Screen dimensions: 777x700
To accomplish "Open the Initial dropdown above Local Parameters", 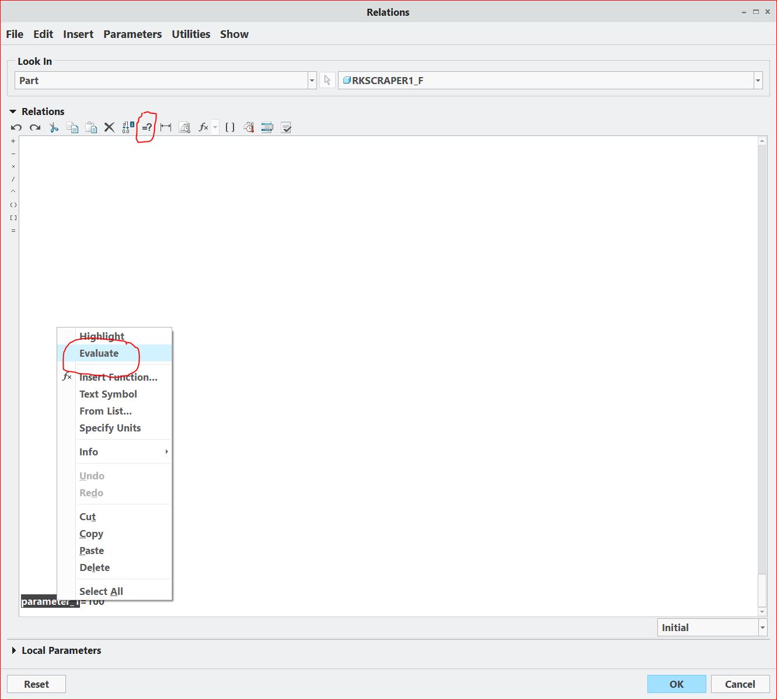I will (x=762, y=627).
